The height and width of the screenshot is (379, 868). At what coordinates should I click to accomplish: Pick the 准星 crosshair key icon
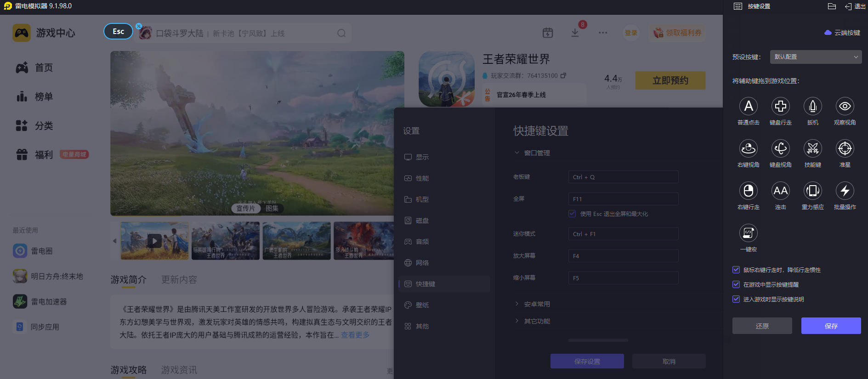(x=845, y=149)
